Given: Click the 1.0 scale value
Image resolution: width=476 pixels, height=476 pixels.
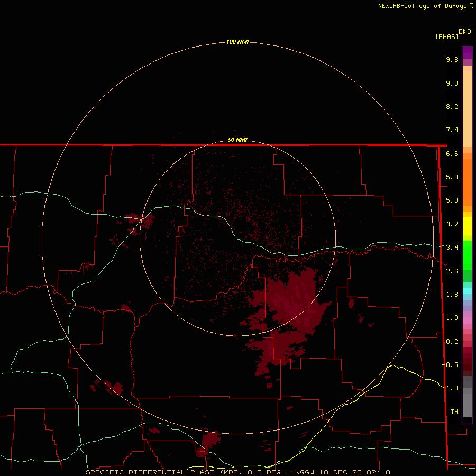Looking at the screenshot, I should 452,318.
